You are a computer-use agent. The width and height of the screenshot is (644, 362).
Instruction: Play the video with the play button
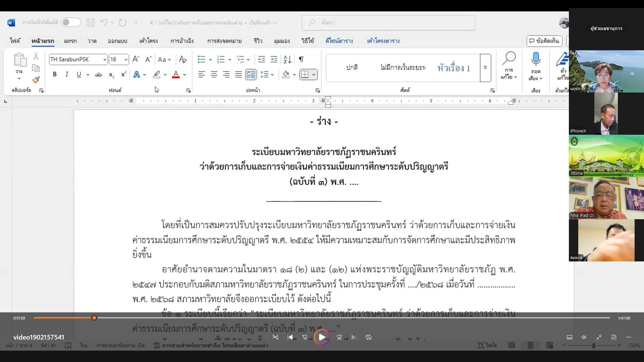[322, 337]
